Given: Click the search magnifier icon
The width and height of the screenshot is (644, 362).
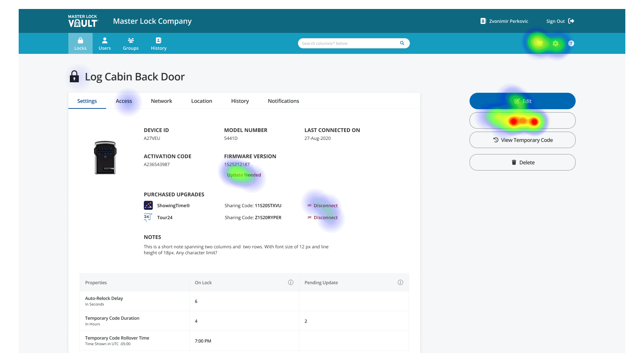Looking at the screenshot, I should click(x=402, y=43).
